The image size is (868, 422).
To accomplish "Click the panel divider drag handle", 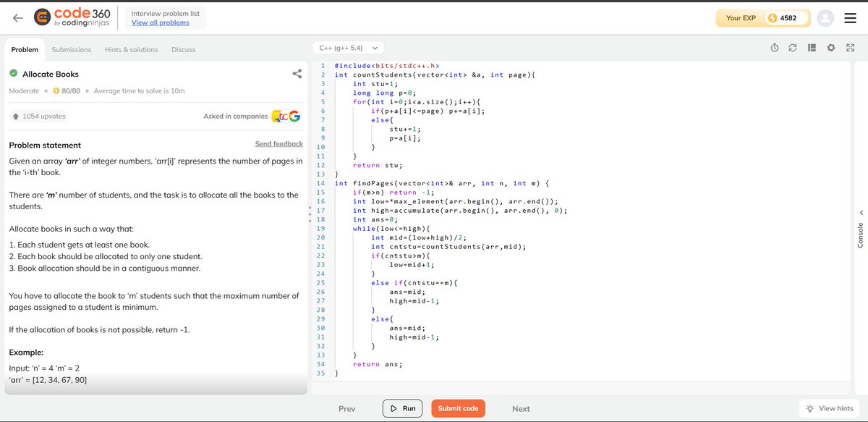I will pos(312,213).
